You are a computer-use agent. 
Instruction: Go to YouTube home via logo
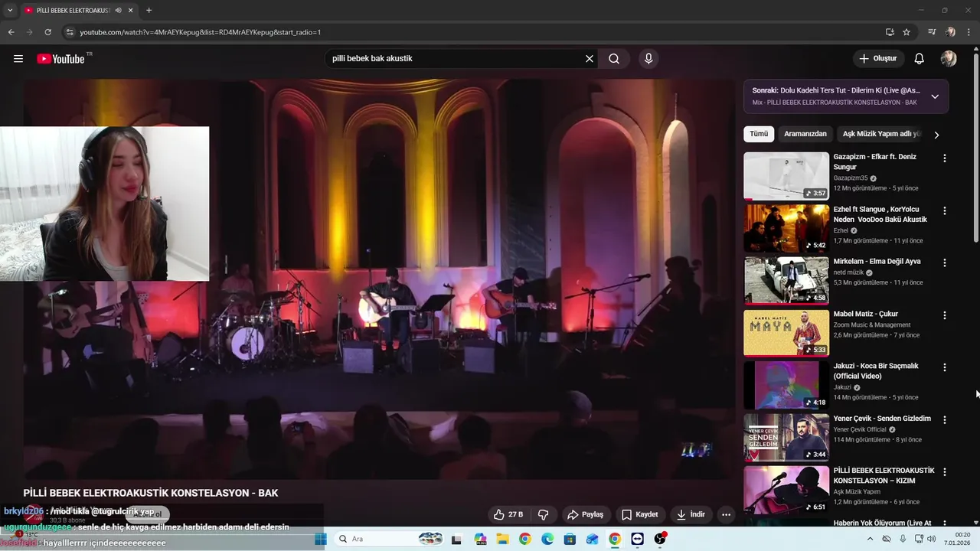(x=60, y=59)
